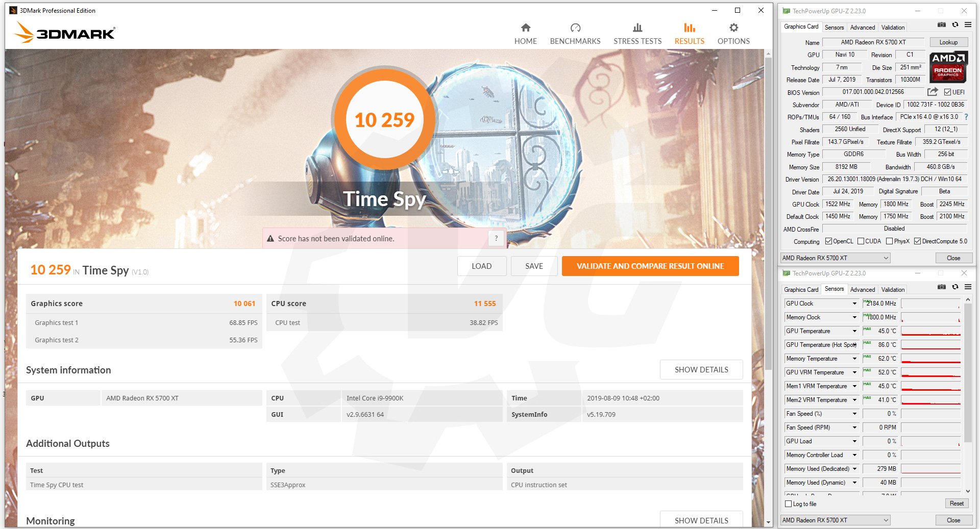Enable the Log to file checkbox
Screen dimensions: 980x529
click(x=789, y=504)
